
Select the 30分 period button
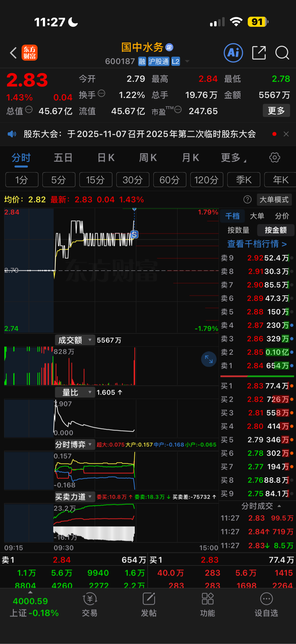point(133,180)
